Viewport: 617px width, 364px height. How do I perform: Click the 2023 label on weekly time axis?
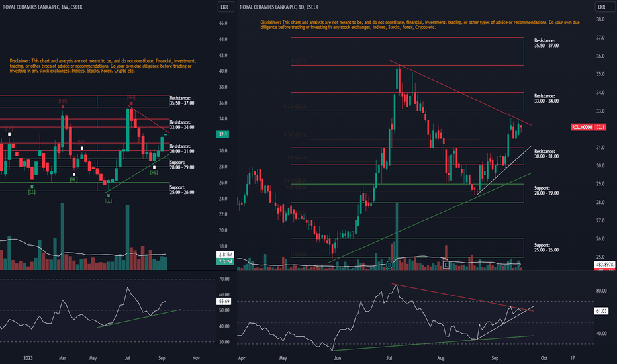pyautogui.click(x=28, y=358)
